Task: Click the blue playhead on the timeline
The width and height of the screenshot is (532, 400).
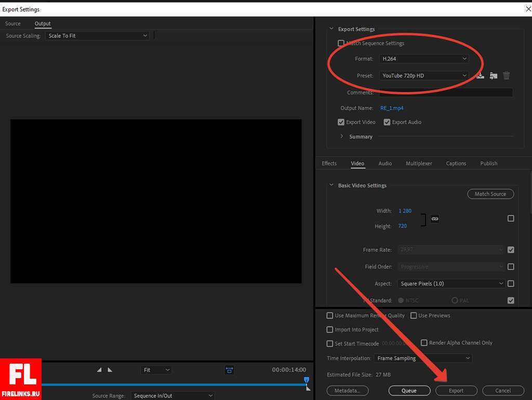Action: click(x=307, y=380)
